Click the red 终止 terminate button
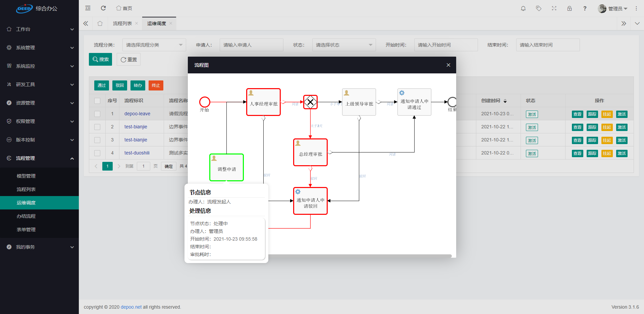This screenshot has width=644, height=314. 156,85
